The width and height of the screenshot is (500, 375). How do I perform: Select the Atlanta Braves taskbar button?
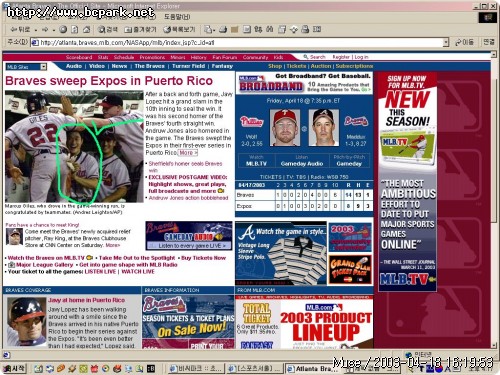(x=313, y=369)
